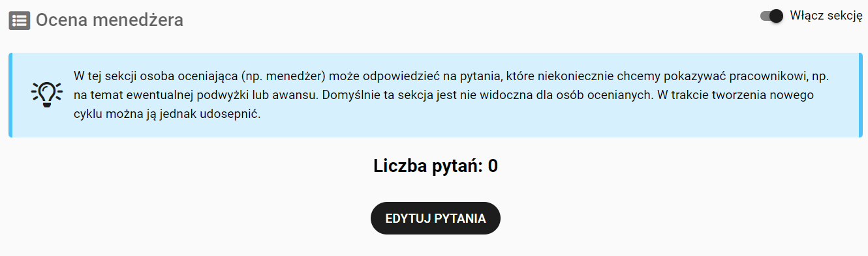Viewport: 868px width, 256px height.
Task: Click the word 'PYTANIA' on the black button
Action: 462,218
